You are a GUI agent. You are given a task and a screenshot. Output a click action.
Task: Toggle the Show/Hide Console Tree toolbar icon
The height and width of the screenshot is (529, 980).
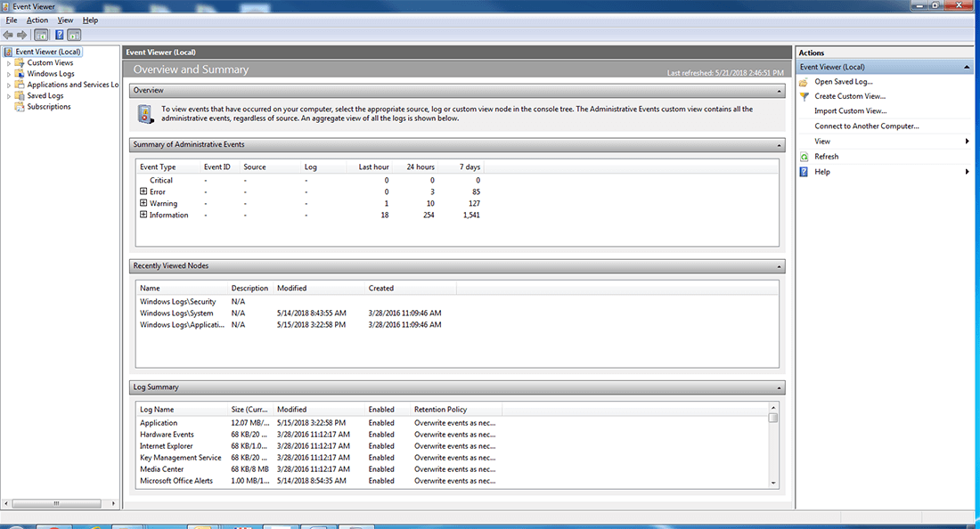[x=40, y=35]
